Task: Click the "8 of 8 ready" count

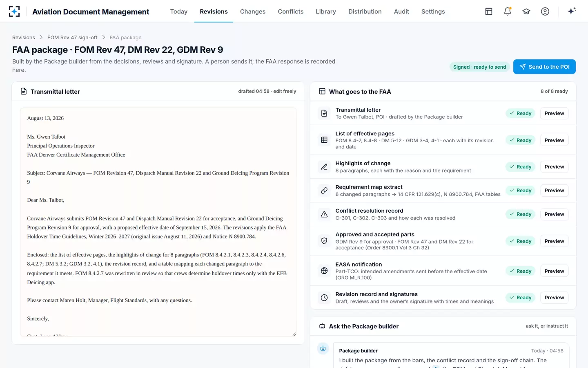Action: click(554, 91)
